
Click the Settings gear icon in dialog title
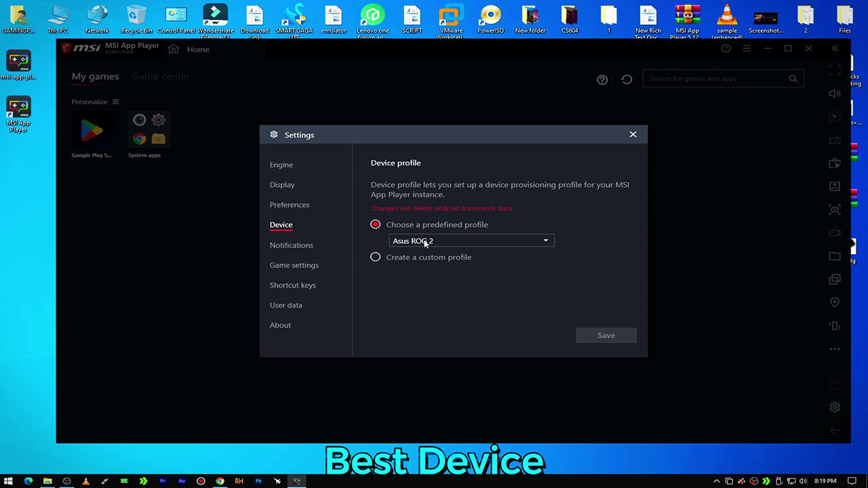pos(274,134)
